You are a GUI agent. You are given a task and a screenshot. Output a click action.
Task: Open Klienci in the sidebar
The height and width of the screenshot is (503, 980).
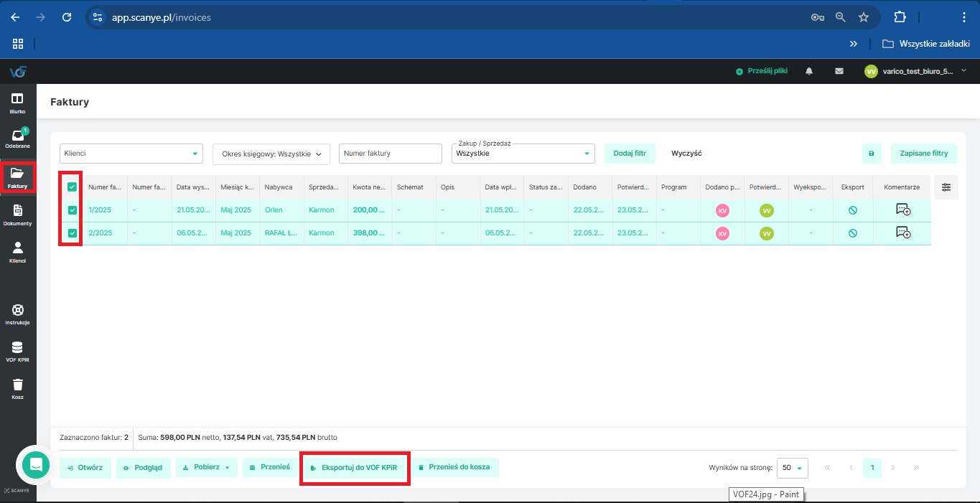pos(18,252)
